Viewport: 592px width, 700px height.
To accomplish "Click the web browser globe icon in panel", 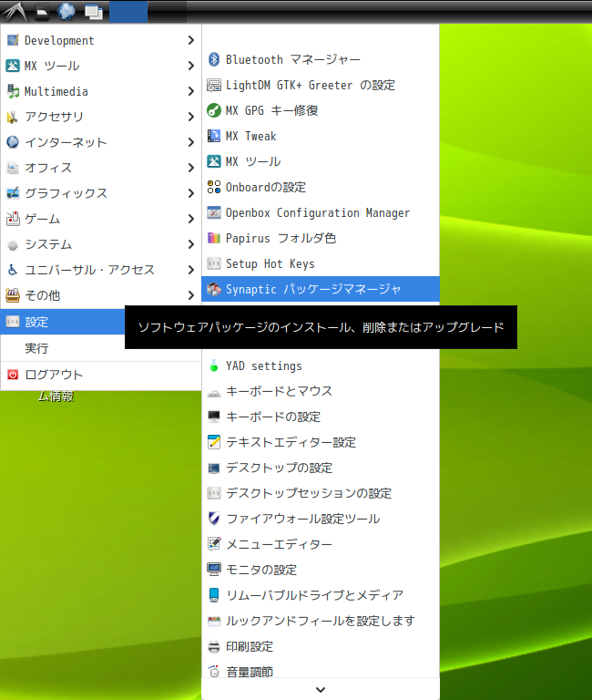I will coord(66,11).
